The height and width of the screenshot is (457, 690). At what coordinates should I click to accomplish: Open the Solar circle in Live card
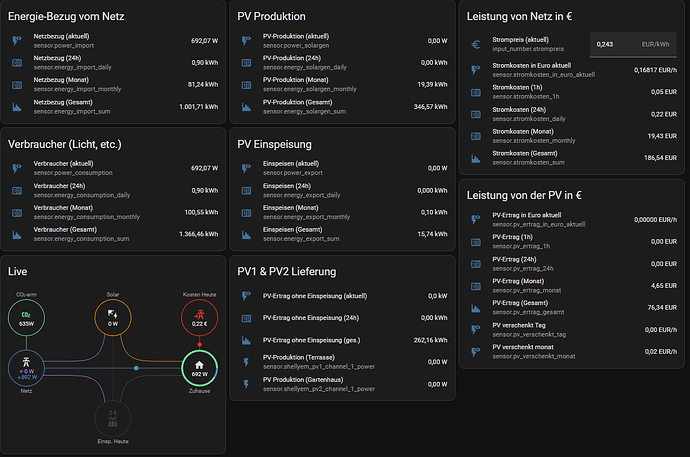pos(113,318)
